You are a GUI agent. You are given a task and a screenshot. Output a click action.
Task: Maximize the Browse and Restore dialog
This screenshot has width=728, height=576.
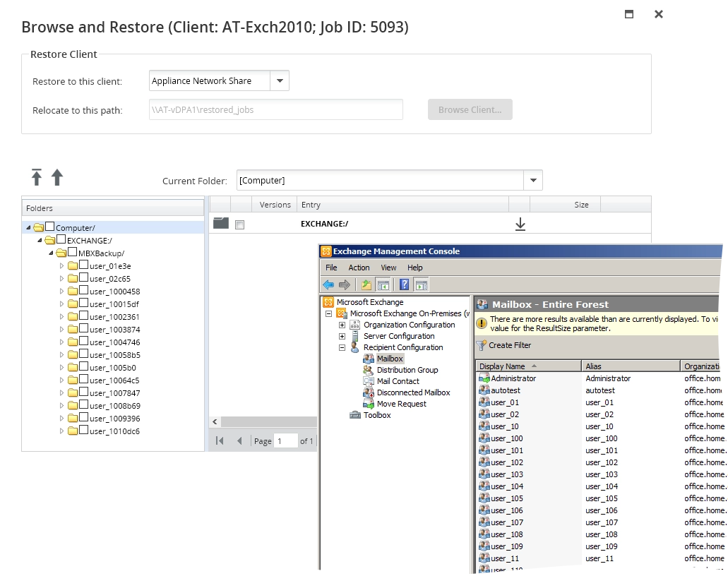[x=629, y=14]
